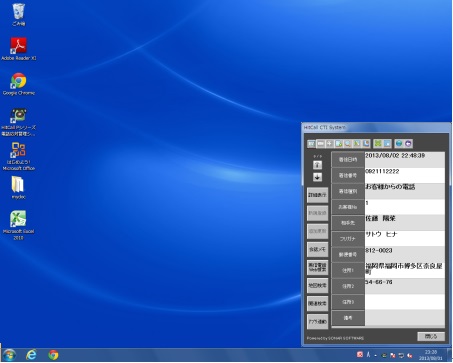Click the document-with-green-plus toolbar icon
Viewport: 453px width, 363px height.
click(338, 144)
